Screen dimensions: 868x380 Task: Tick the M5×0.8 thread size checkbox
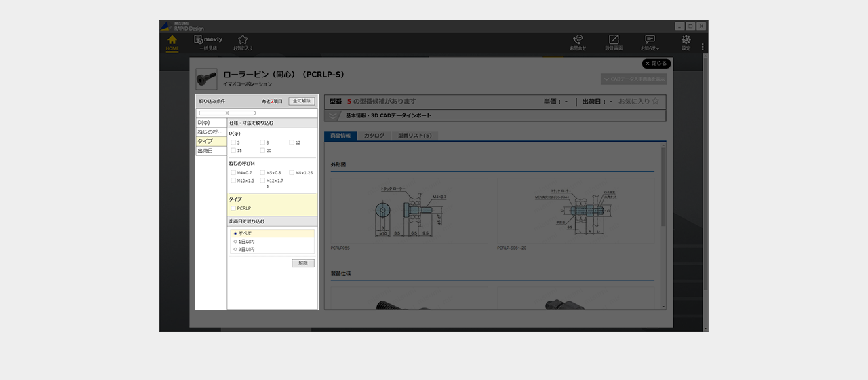point(262,173)
